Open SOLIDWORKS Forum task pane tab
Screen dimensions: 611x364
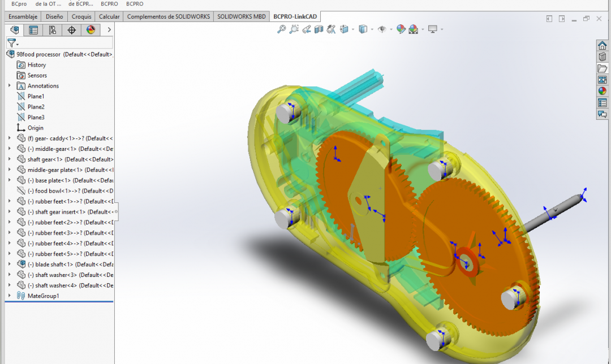(x=602, y=114)
